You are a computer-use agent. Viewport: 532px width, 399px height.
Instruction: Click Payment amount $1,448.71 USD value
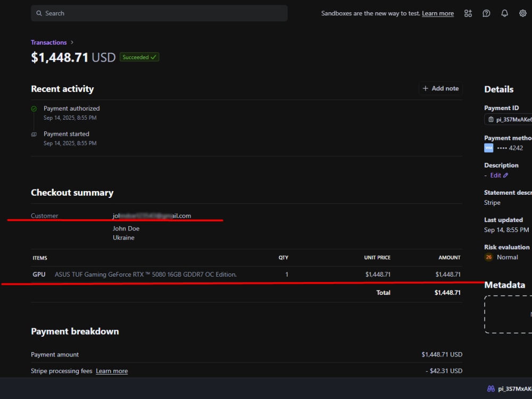[x=442, y=354]
